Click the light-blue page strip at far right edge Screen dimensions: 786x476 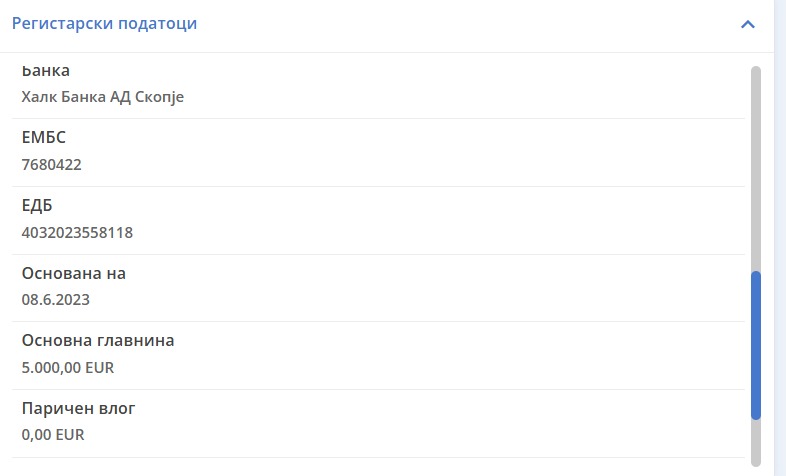pyautogui.click(x=780, y=240)
